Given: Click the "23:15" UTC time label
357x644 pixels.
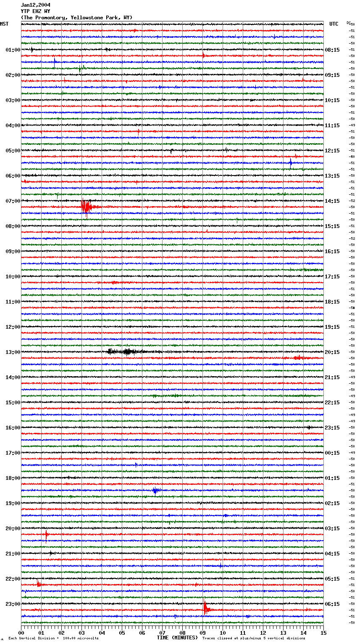Looking at the screenshot, I should tap(332, 428).
